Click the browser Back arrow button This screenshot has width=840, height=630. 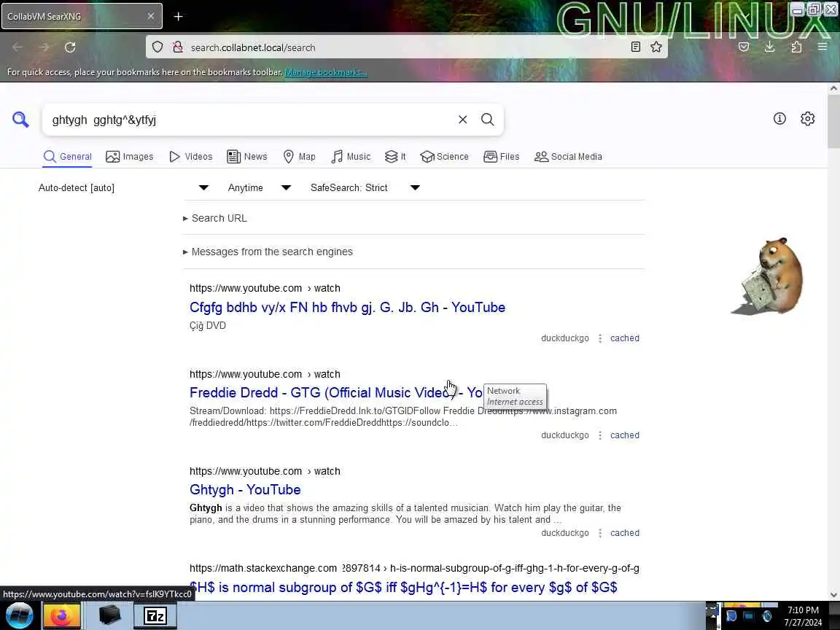[x=17, y=47]
